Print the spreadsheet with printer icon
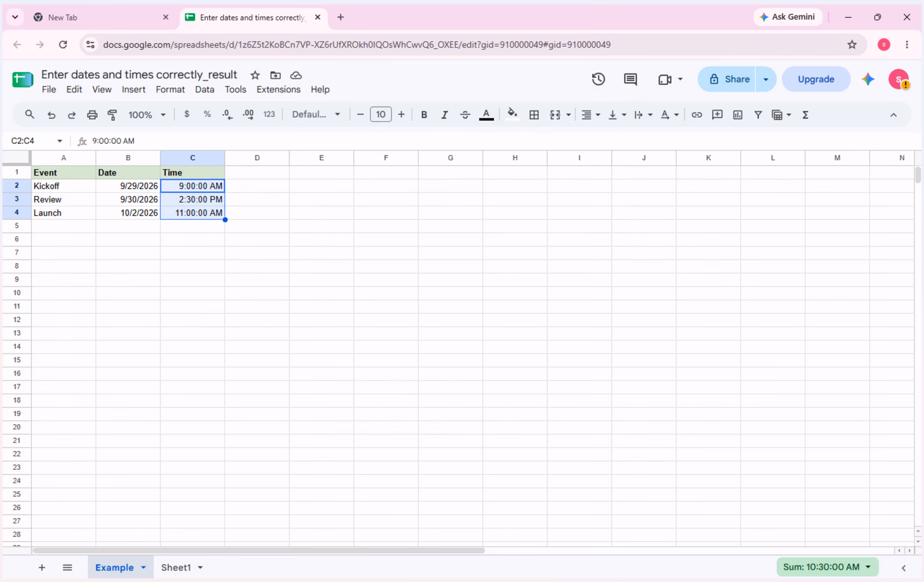 92,115
